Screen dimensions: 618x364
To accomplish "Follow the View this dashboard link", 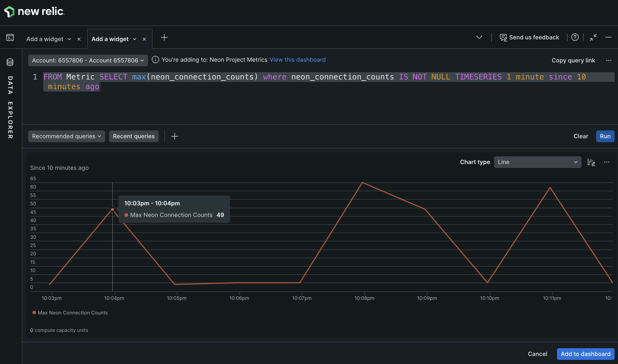I will click(x=298, y=59).
